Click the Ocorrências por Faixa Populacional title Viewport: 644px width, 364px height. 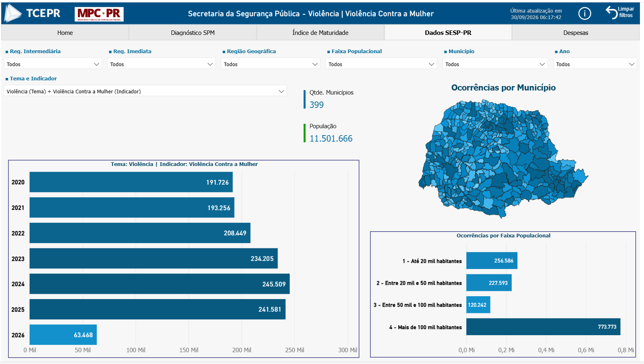coord(504,235)
